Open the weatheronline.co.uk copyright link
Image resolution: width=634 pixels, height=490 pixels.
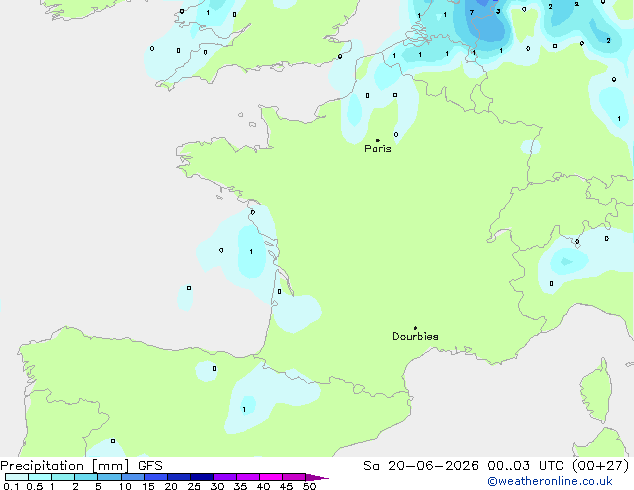click(x=550, y=481)
